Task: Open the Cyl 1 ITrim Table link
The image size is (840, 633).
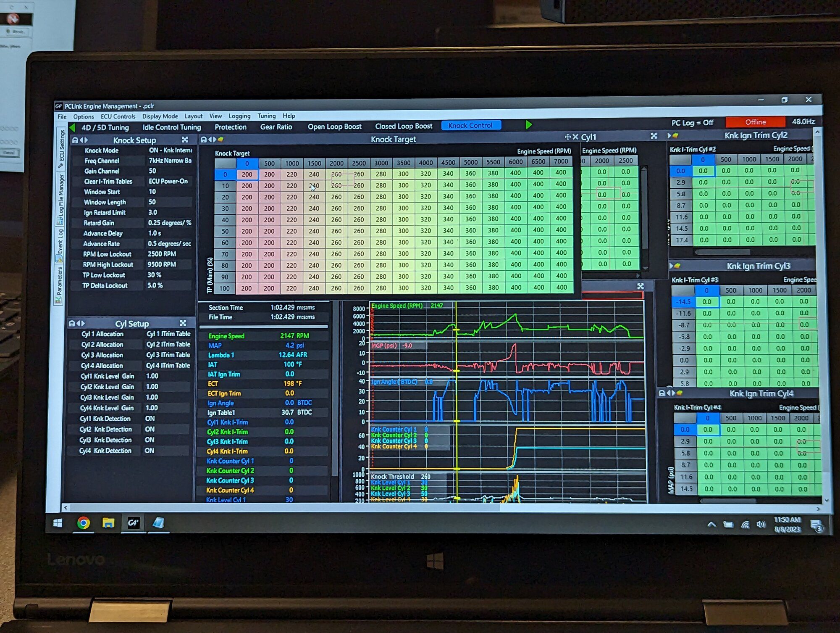Action: point(168,334)
